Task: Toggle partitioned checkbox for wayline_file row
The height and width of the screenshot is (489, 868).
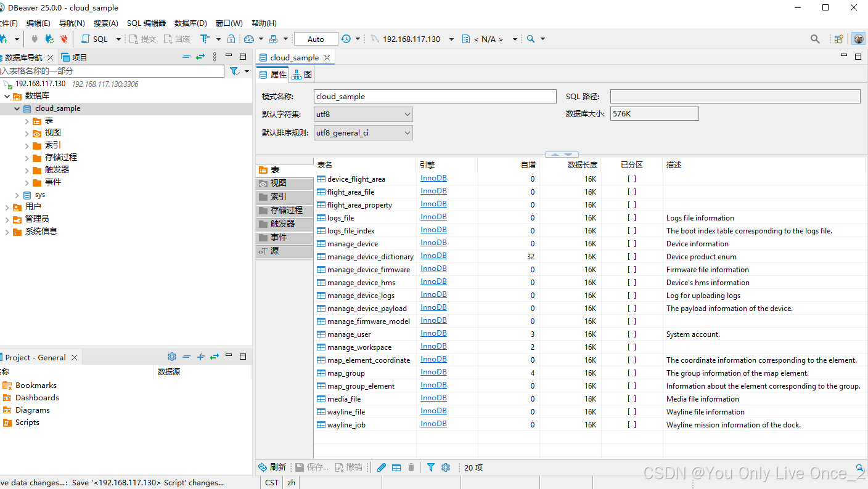Action: 632,412
